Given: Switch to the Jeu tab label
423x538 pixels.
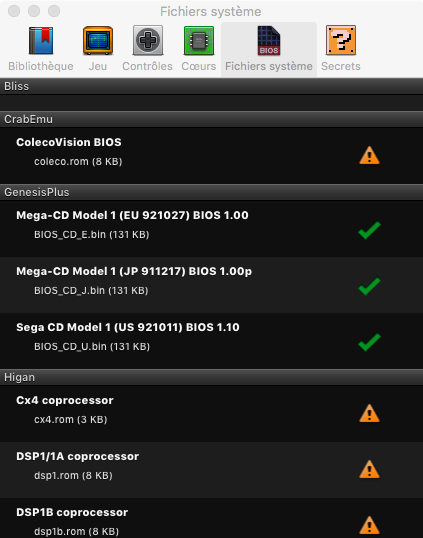Looking at the screenshot, I should click(98, 66).
